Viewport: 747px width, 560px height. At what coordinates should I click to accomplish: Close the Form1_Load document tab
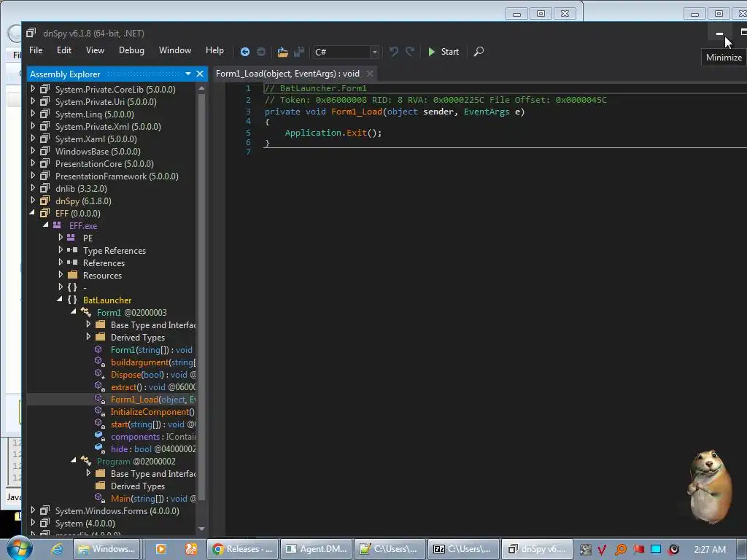tap(369, 74)
